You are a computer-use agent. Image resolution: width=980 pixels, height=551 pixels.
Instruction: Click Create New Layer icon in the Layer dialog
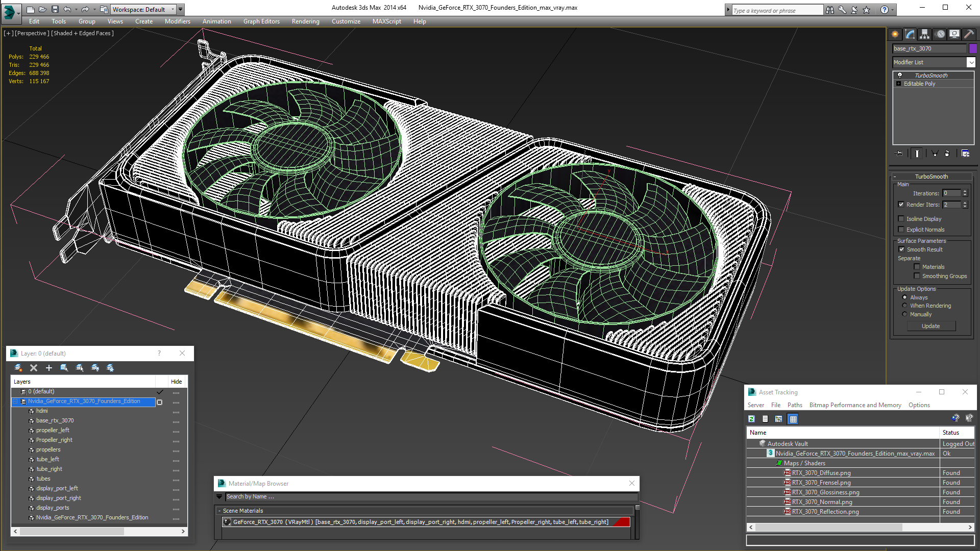click(18, 368)
